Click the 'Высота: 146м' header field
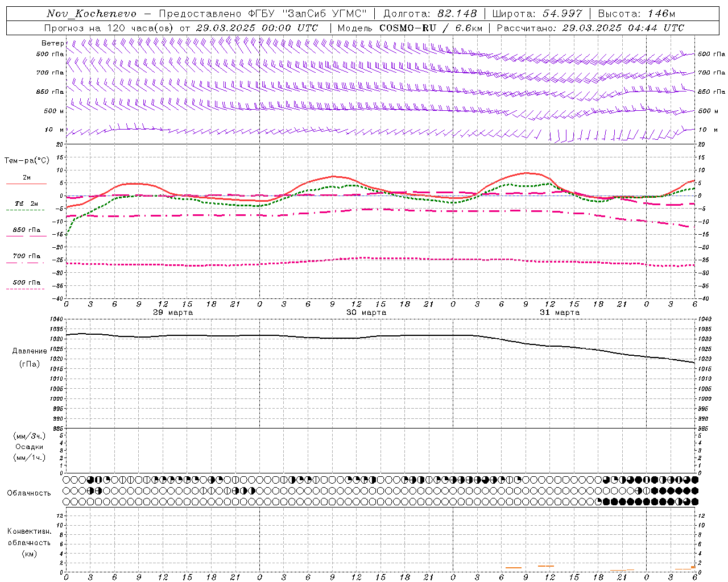This screenshot has height=582, width=728. point(636,14)
